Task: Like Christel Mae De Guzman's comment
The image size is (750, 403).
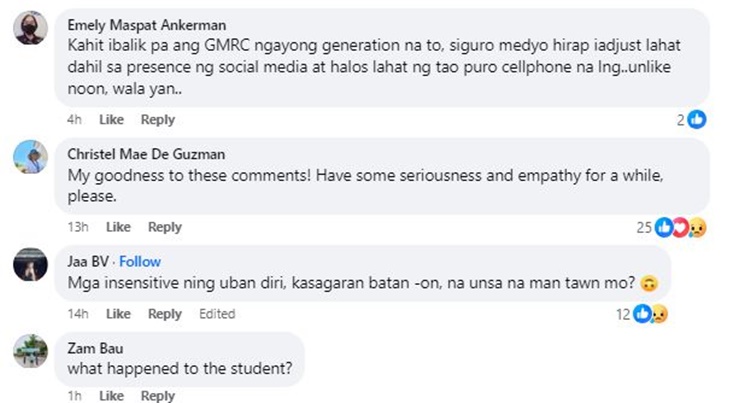Action: coord(118,227)
